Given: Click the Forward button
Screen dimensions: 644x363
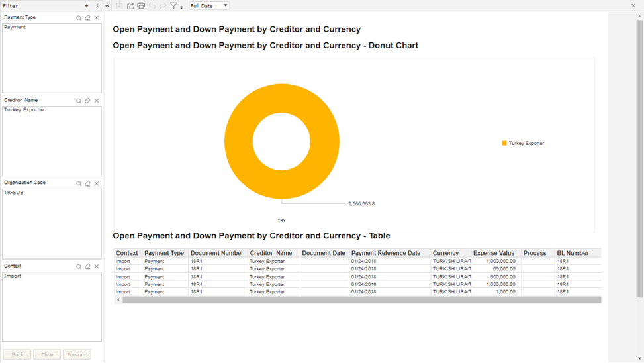Looking at the screenshot, I should click(77, 355).
